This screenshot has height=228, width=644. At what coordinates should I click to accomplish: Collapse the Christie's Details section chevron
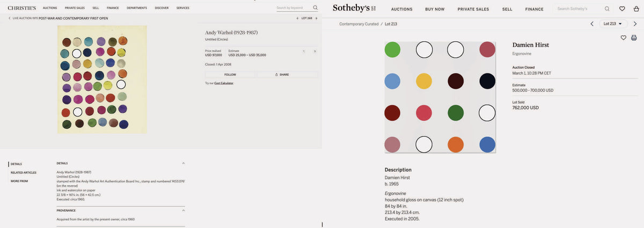[x=183, y=163]
